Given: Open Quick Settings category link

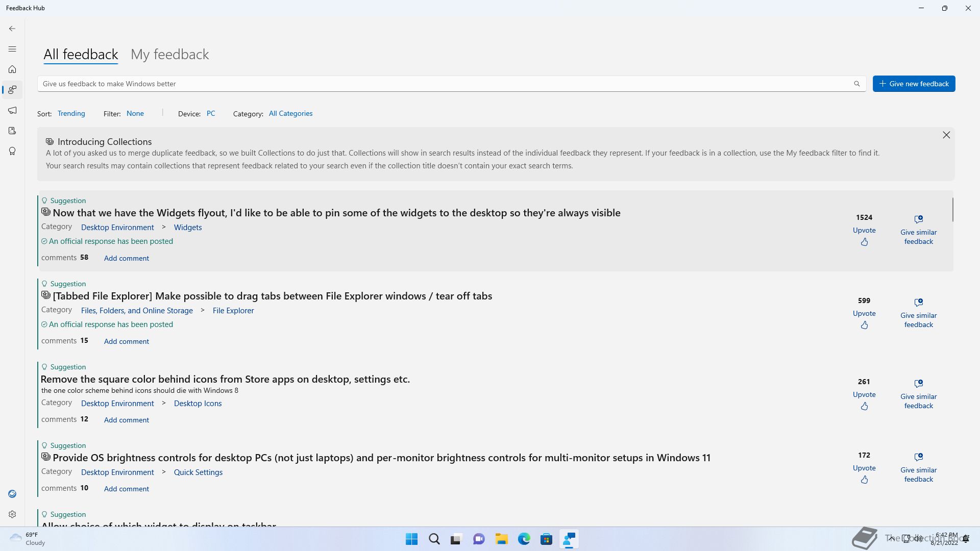Looking at the screenshot, I should click(x=198, y=472).
